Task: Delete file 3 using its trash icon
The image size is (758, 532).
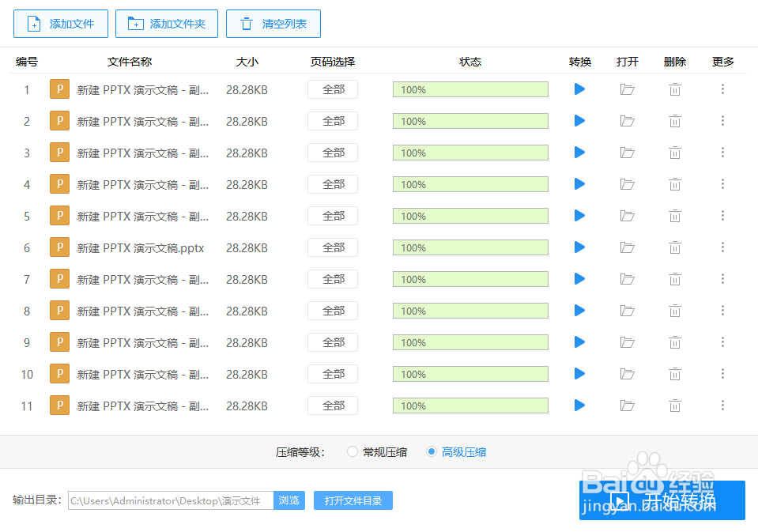Action: 674,153
